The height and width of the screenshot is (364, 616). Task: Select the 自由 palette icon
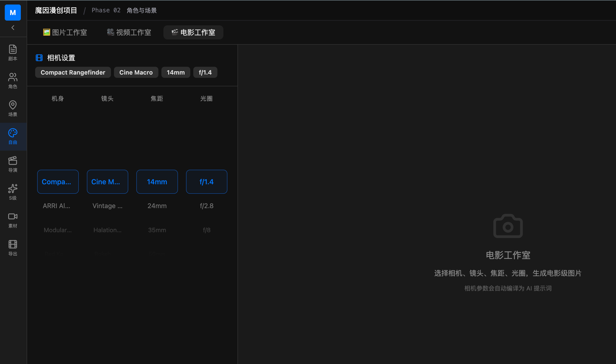coord(13,136)
